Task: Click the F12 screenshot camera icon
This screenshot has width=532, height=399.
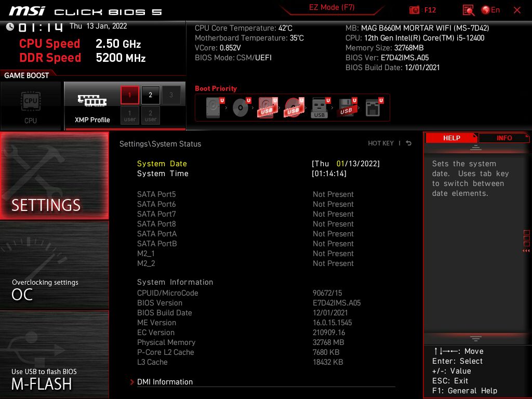Action: 414,10
